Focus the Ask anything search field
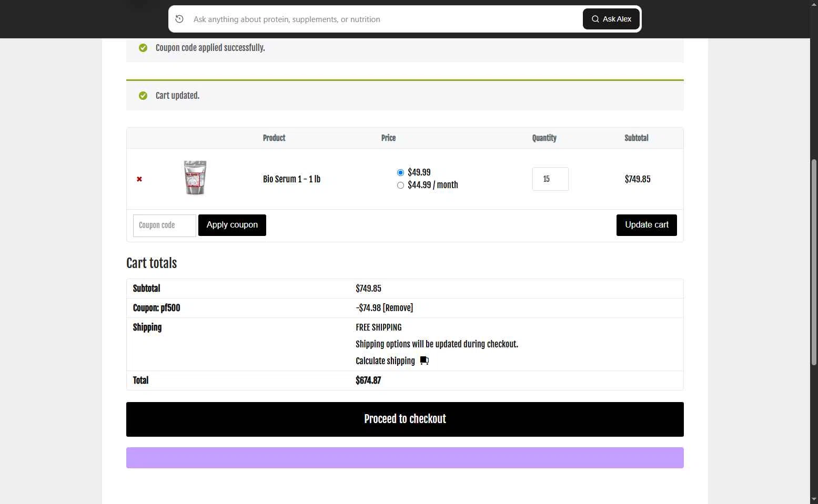 384,19
